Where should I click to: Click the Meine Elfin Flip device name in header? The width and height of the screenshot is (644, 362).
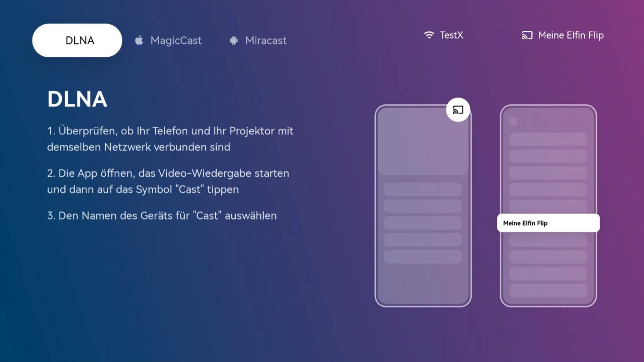[x=571, y=35]
